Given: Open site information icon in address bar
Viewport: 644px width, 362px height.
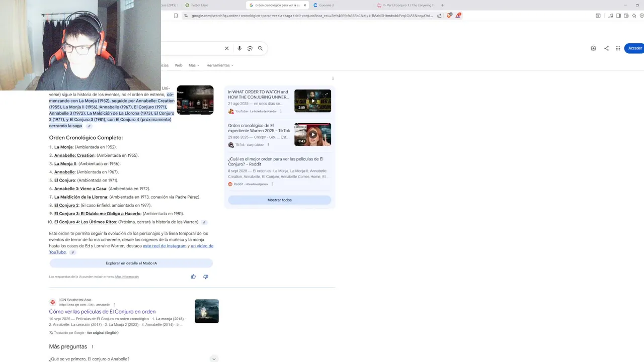Looking at the screenshot, I should 186,16.
